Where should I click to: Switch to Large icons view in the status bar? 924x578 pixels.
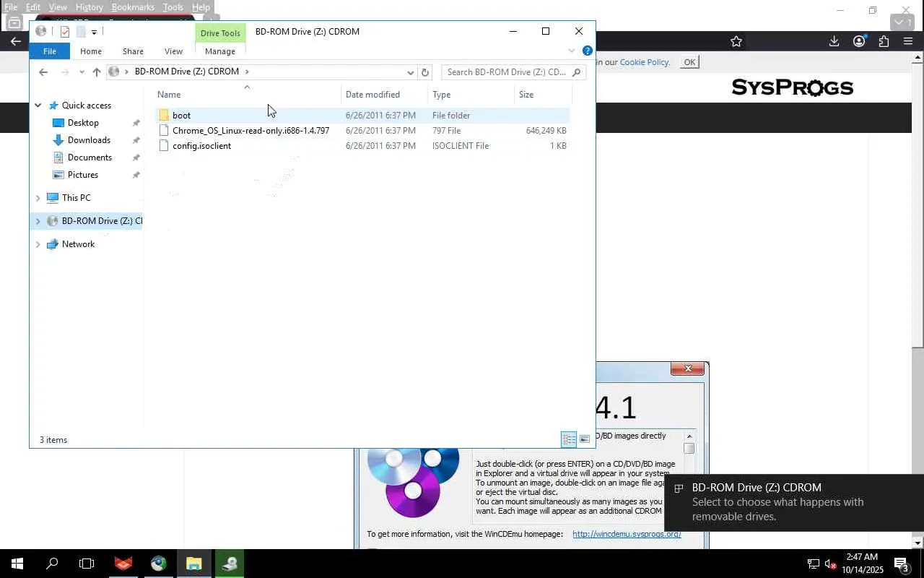tap(585, 439)
